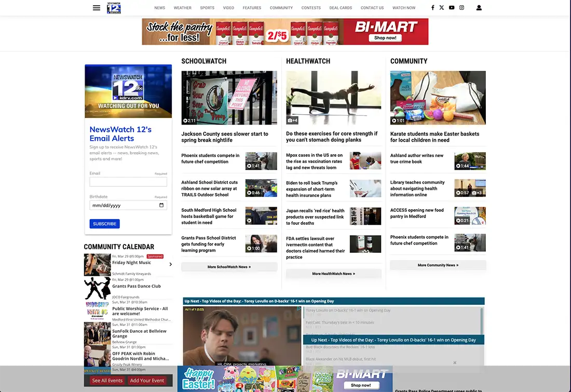571x392 pixels.
Task: Select Bud Black discusses Rockies playlist item
Action: pyautogui.click(x=341, y=347)
